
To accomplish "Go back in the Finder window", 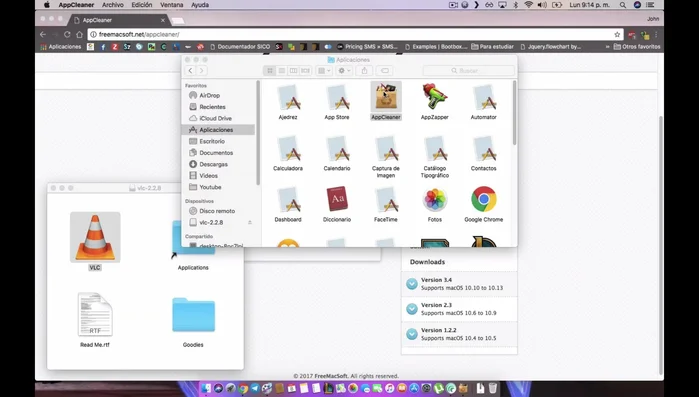I will coord(190,70).
